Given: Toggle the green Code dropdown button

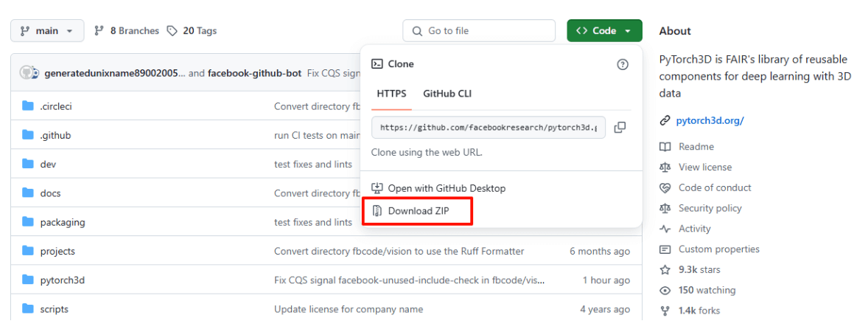Looking at the screenshot, I should click(604, 30).
